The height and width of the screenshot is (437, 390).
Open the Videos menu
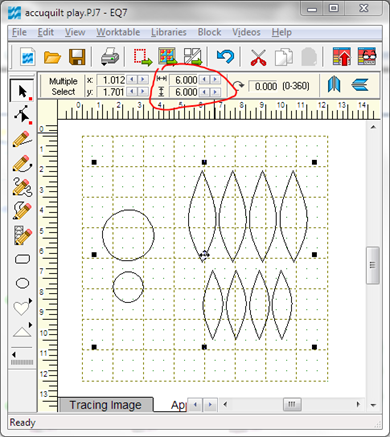[246, 32]
